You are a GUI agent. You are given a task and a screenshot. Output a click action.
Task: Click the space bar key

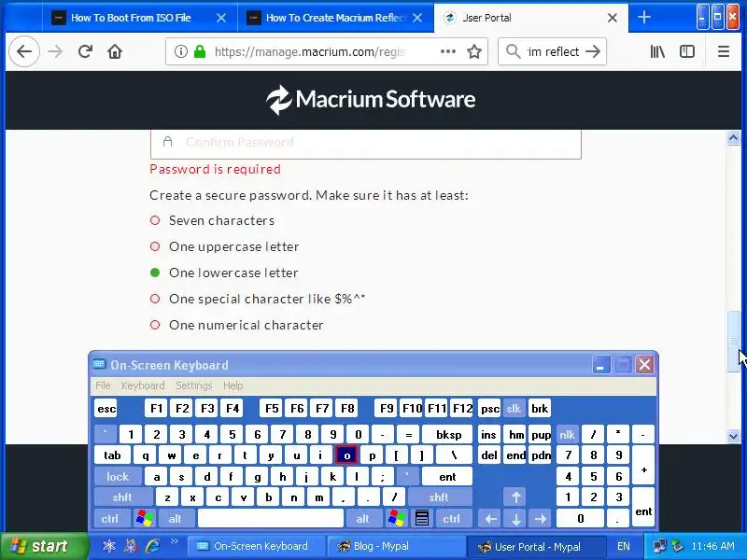click(x=271, y=519)
